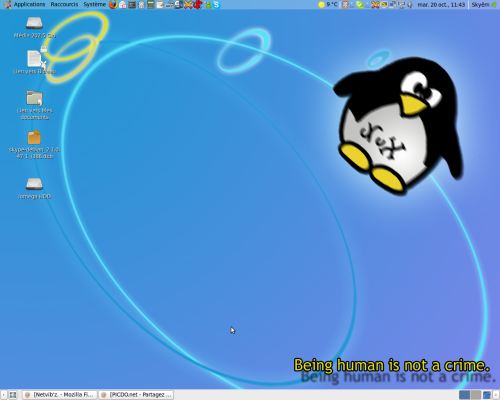Click the green logout icon
Image resolution: width=500 pixels, height=400 pixels.
coord(494,5)
